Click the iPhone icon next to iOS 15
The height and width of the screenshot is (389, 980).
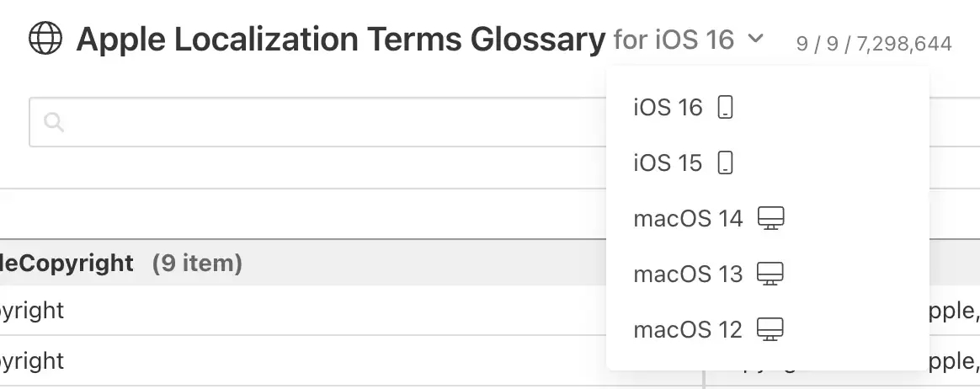tap(725, 163)
